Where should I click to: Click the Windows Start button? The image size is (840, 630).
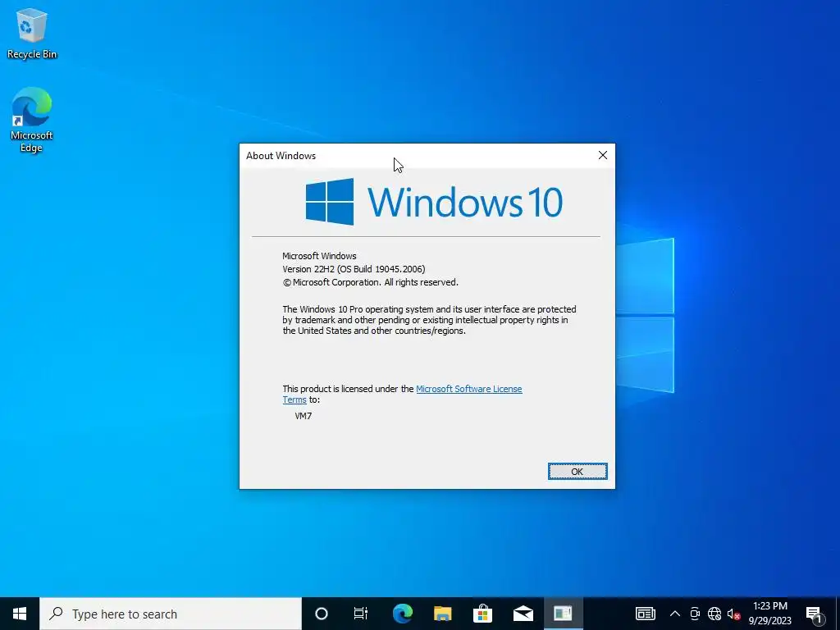point(20,614)
